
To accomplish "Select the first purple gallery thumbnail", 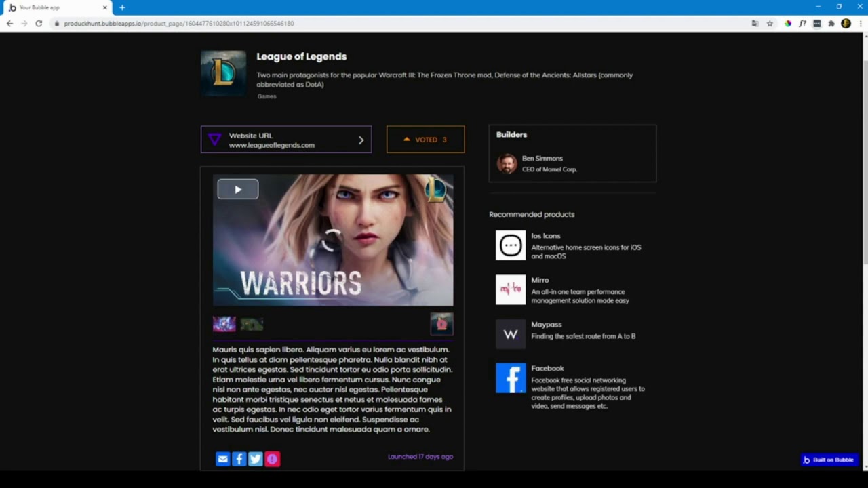I will pyautogui.click(x=224, y=324).
